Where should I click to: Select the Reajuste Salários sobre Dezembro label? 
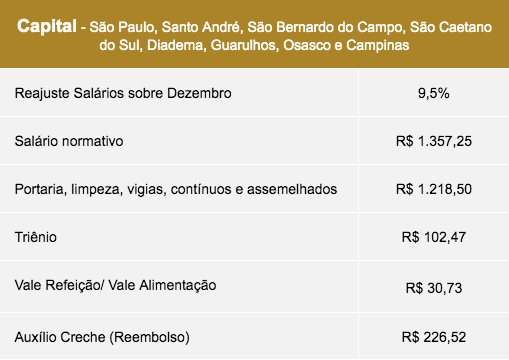123,93
